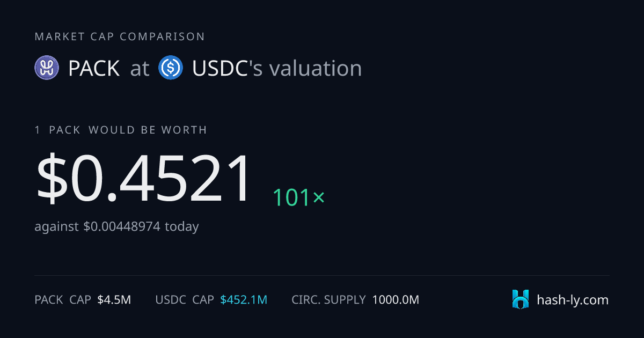This screenshot has height=338, width=644.
Task: Select the USDC's valuation heading text
Action: [277, 69]
